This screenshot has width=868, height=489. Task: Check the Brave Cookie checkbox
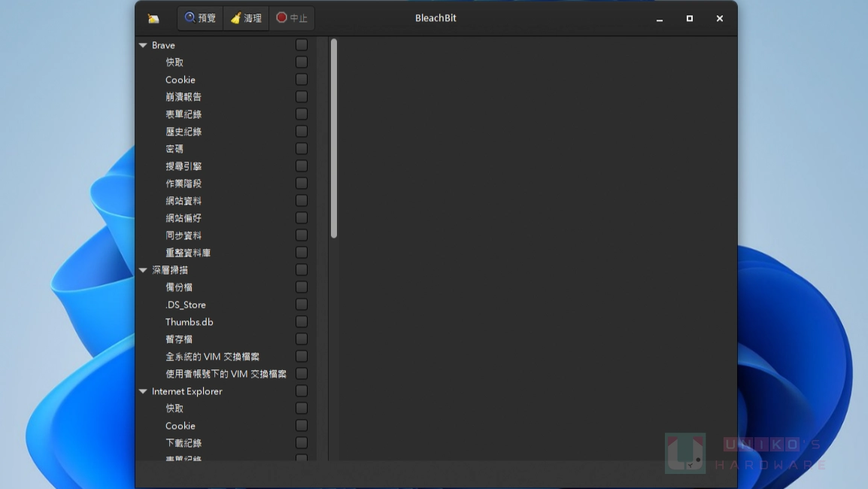tap(302, 80)
